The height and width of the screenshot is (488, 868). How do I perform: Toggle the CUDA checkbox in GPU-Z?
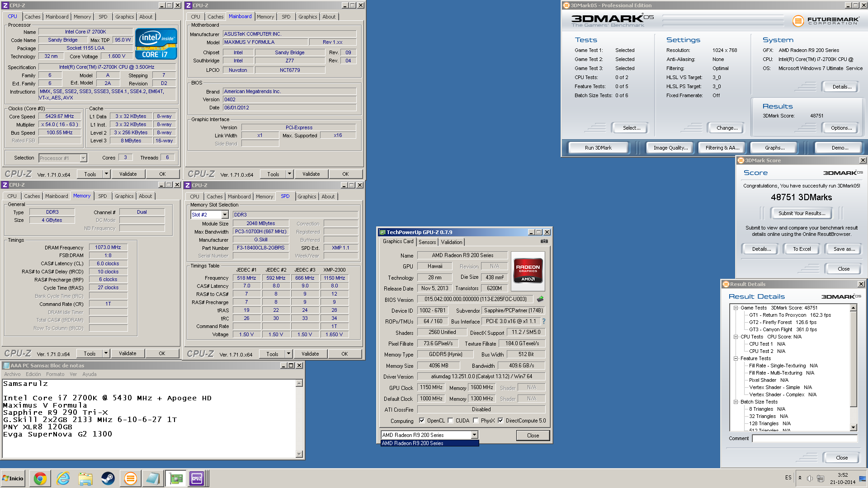click(x=450, y=421)
